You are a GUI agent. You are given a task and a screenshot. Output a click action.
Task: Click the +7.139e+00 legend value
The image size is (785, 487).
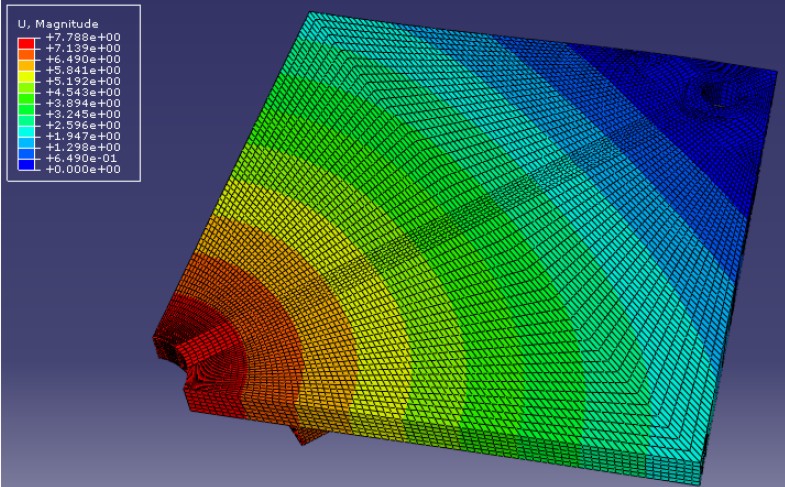83,48
